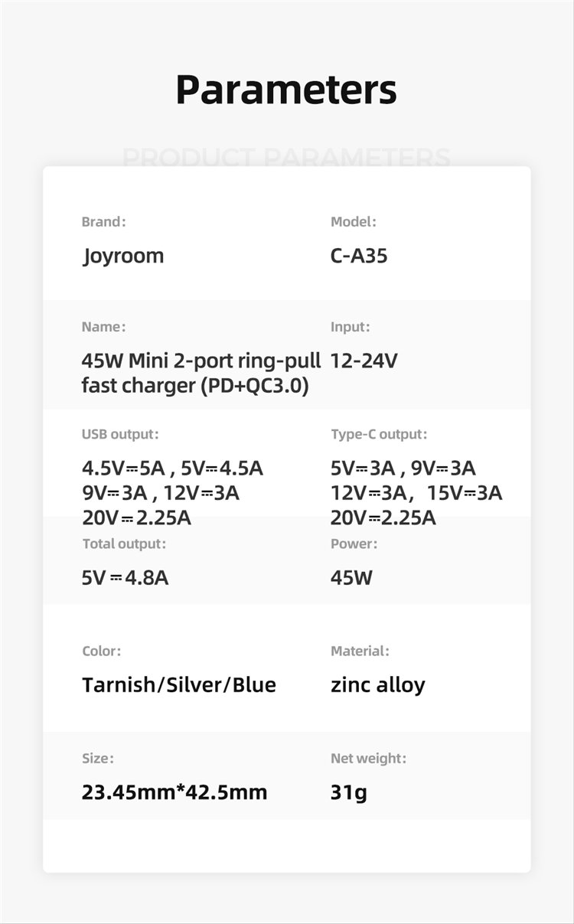Click the 31g net weight value
This screenshot has height=924, width=574.
pyautogui.click(x=348, y=792)
